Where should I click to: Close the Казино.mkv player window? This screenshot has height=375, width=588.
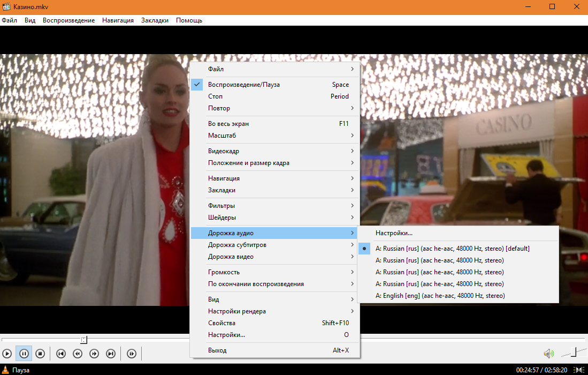[x=576, y=7]
